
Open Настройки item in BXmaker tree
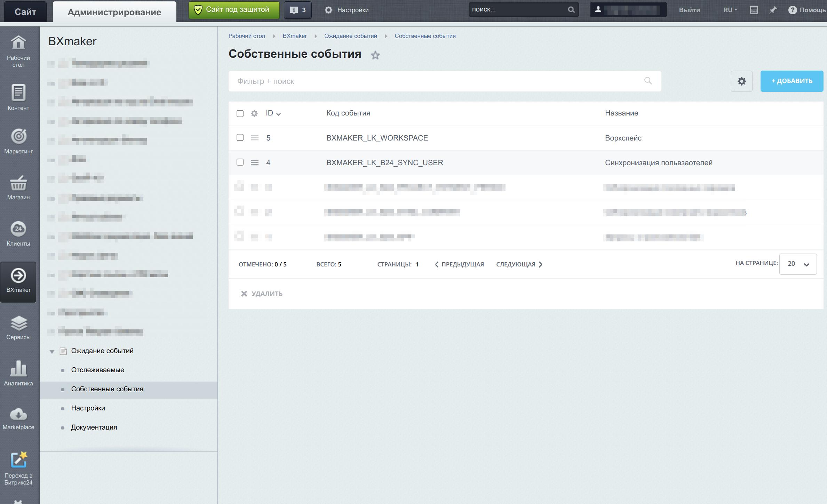(88, 408)
